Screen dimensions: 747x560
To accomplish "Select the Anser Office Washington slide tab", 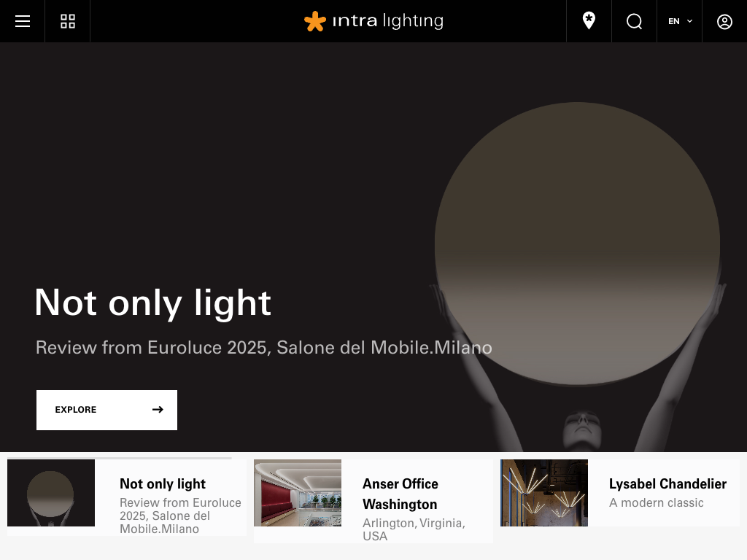I will pyautogui.click(x=400, y=494).
